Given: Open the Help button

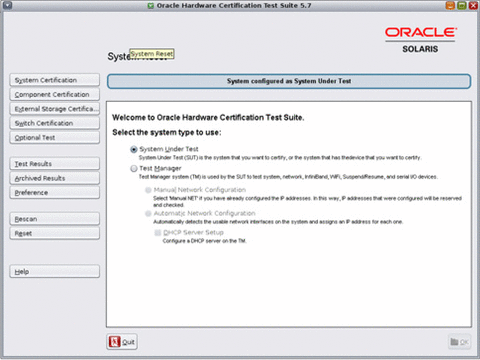Looking at the screenshot, I should point(55,271).
